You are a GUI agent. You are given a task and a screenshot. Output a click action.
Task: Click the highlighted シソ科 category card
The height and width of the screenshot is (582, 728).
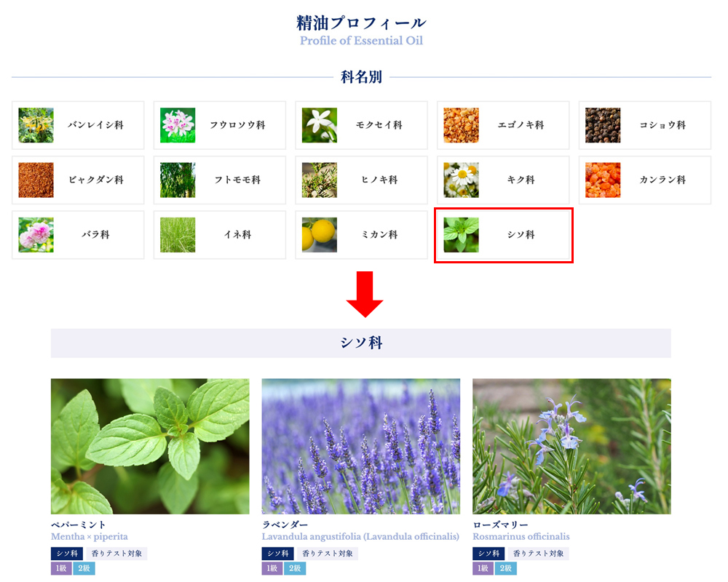coord(502,234)
